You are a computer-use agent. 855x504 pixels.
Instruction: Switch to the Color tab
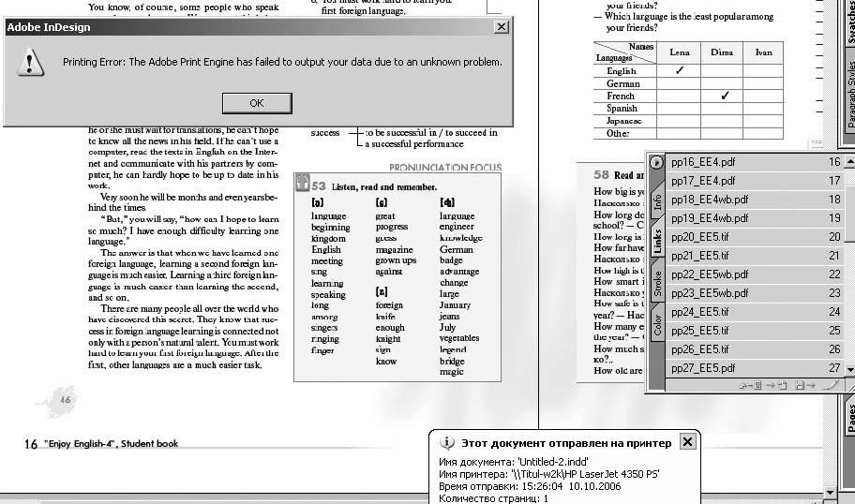click(657, 324)
